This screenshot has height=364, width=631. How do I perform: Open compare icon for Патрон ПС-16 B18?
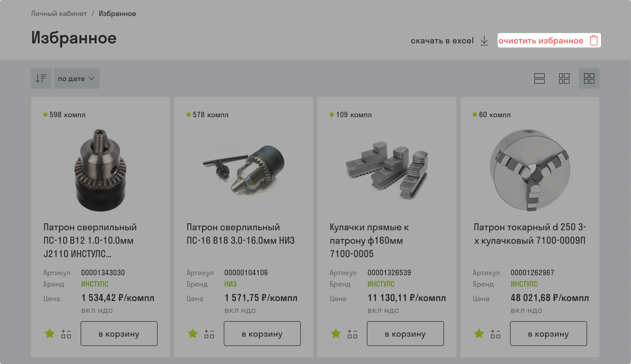tap(209, 334)
